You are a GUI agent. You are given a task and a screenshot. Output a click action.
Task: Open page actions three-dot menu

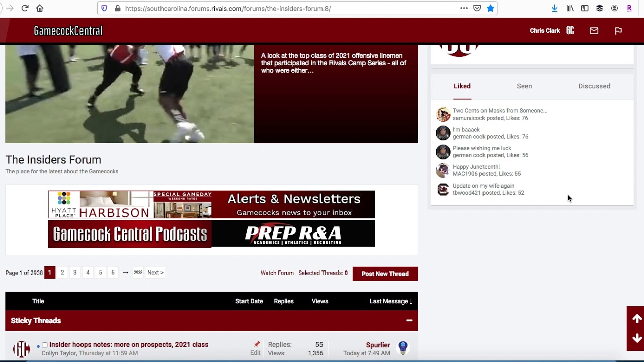(x=464, y=8)
